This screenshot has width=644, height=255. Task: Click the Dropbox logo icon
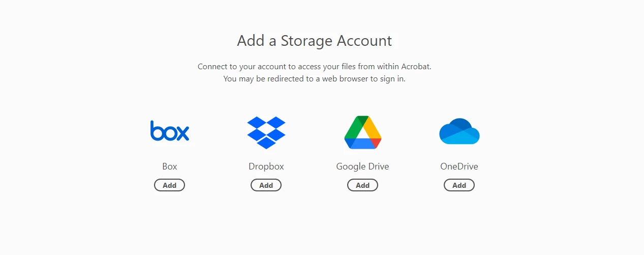point(266,132)
